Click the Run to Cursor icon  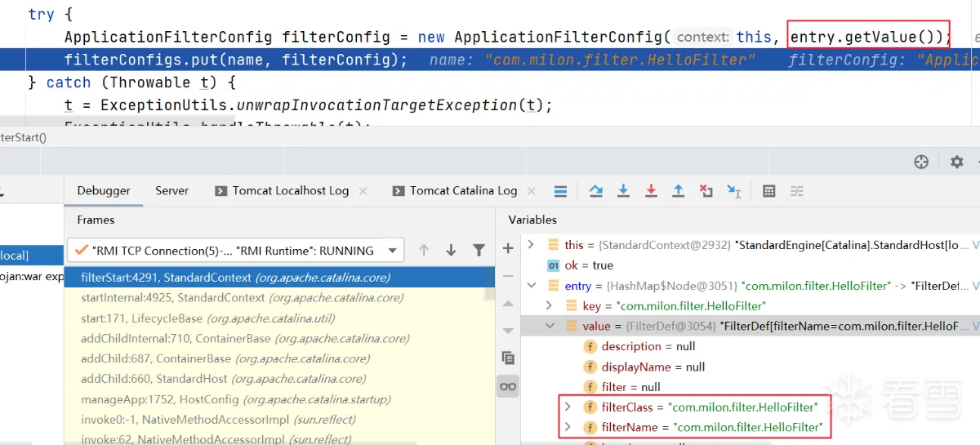pyautogui.click(x=734, y=191)
